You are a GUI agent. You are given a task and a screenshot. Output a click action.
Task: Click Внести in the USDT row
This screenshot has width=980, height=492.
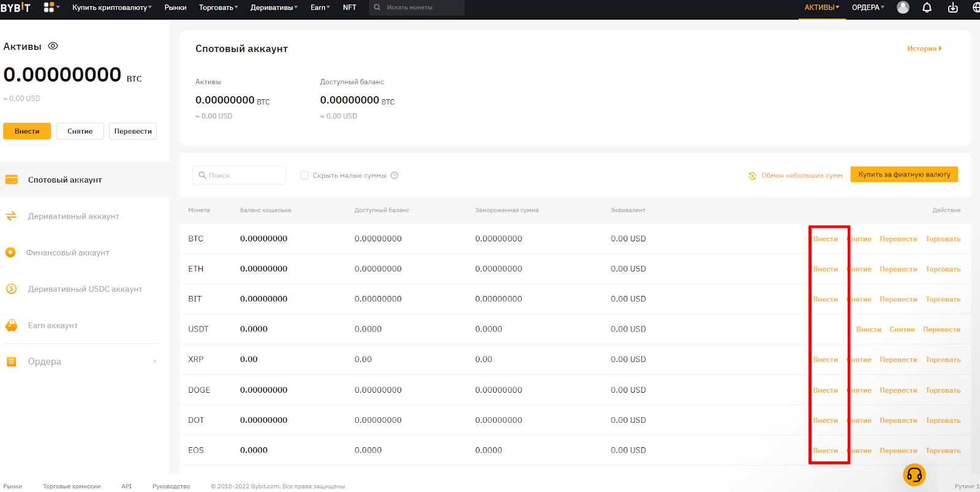coord(869,330)
